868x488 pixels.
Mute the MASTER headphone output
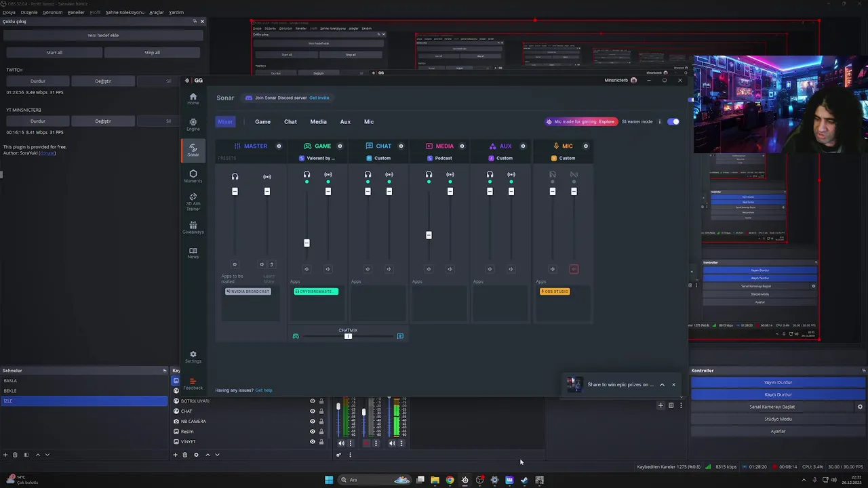(235, 264)
